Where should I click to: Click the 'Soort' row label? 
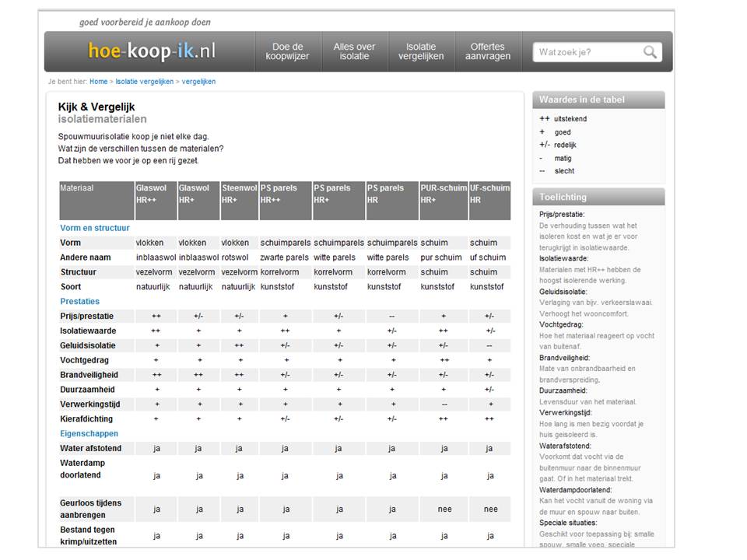tap(71, 287)
